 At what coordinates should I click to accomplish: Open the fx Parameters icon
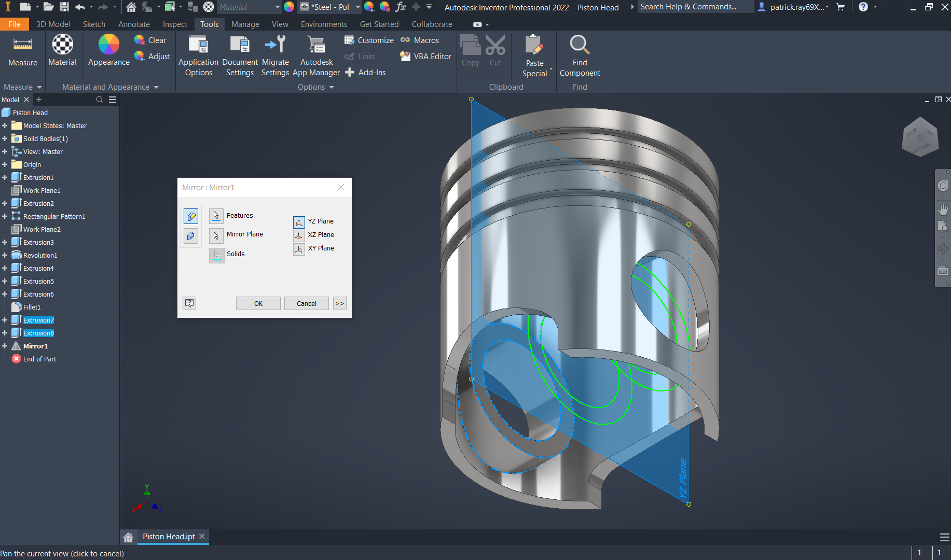tap(401, 7)
